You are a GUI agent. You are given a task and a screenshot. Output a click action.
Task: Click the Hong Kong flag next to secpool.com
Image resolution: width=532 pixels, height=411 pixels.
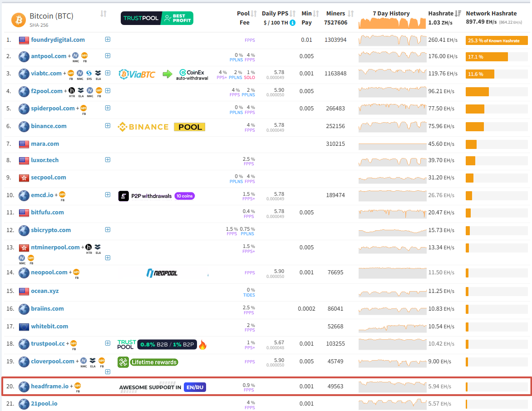(x=24, y=178)
